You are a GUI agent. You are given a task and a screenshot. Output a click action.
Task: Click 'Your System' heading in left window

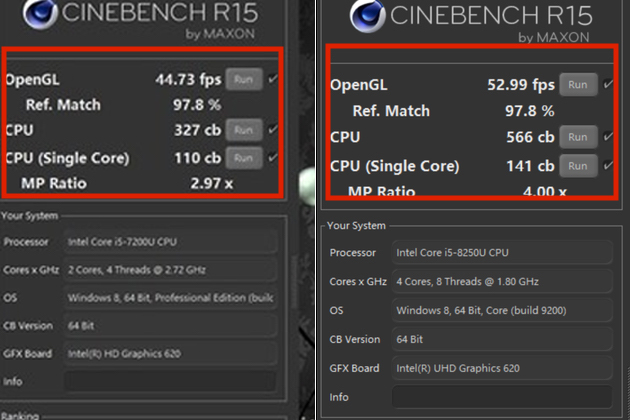point(30,216)
